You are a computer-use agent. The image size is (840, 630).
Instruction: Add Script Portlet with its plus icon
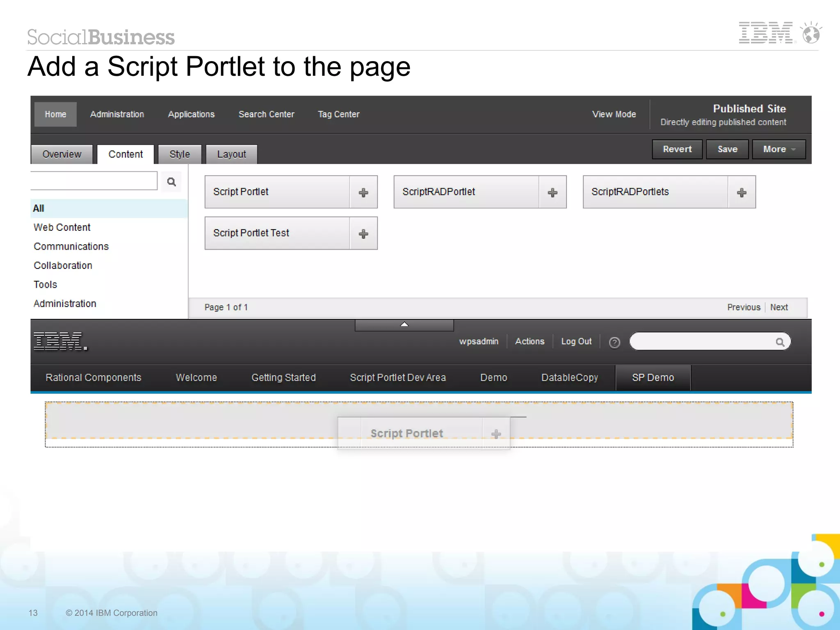(363, 192)
